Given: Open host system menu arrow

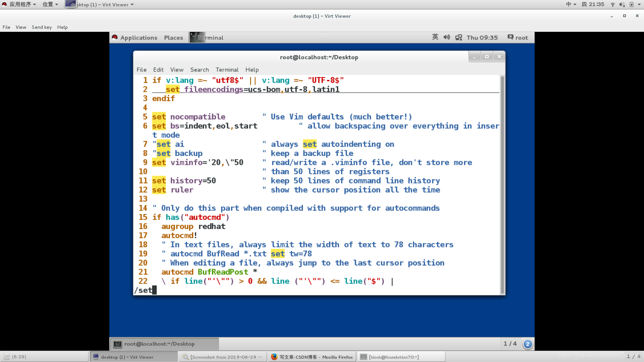Looking at the screenshot, I should point(639,4).
